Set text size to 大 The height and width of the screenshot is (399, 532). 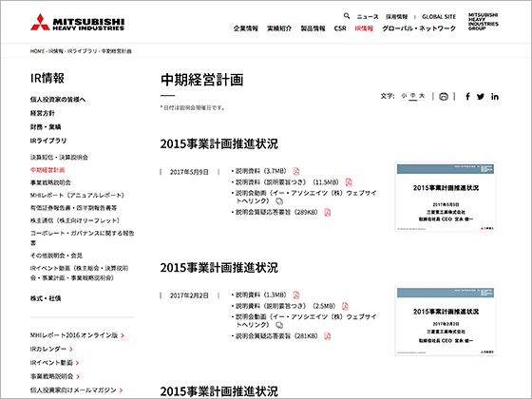tap(422, 96)
